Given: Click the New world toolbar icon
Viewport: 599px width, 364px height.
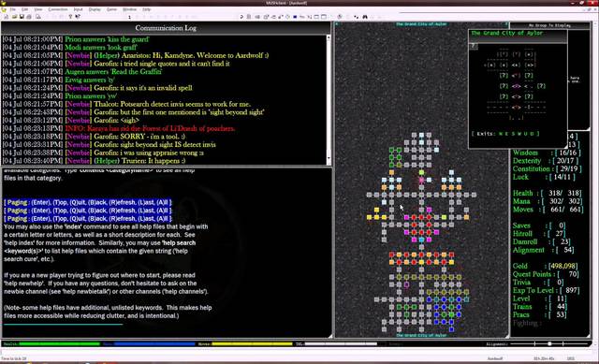Looking at the screenshot, I should tap(7, 17).
